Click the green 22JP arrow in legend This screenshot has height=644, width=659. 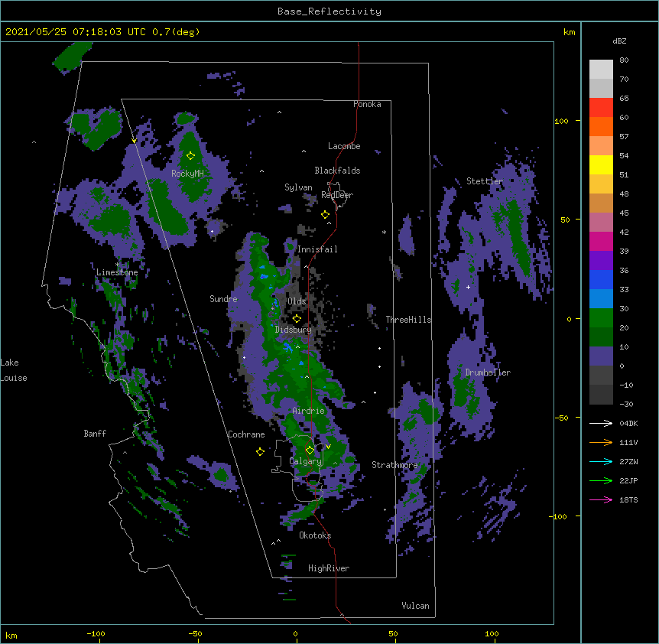[601, 480]
